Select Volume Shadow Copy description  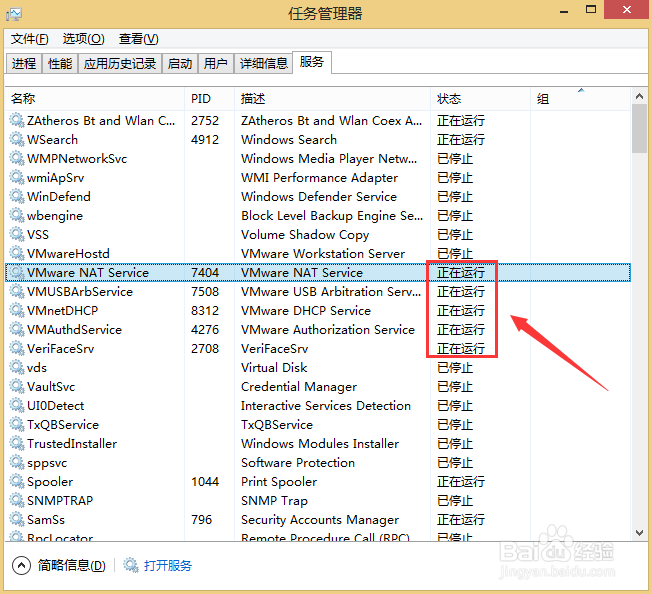[305, 235]
